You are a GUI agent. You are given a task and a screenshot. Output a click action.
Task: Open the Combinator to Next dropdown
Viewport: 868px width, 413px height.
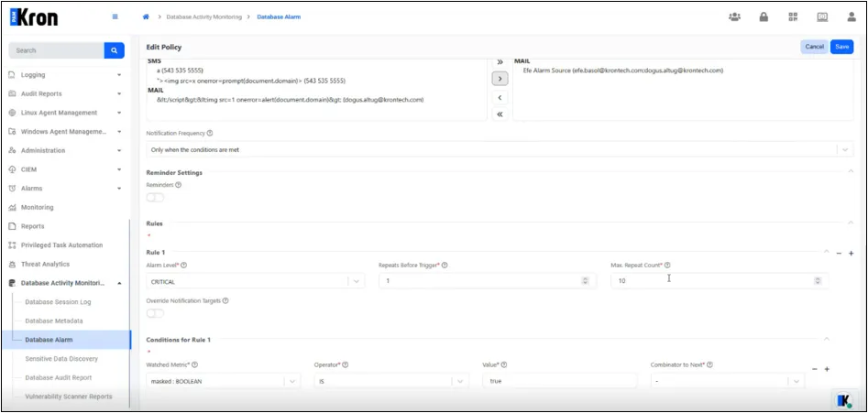click(x=728, y=381)
